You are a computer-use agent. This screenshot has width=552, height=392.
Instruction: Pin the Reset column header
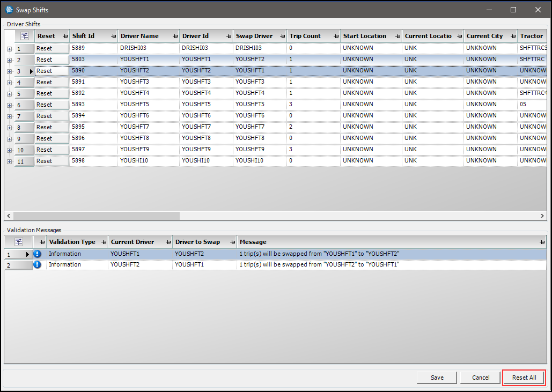(65, 36)
